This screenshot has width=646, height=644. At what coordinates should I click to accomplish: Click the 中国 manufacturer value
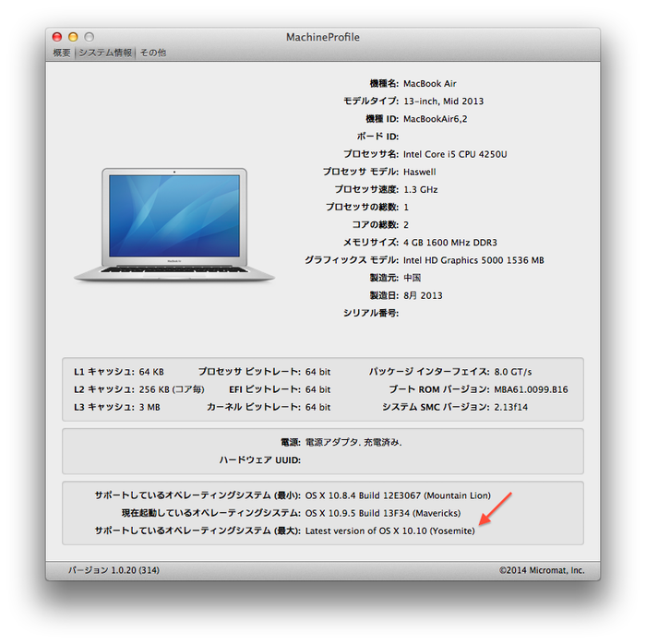point(412,278)
